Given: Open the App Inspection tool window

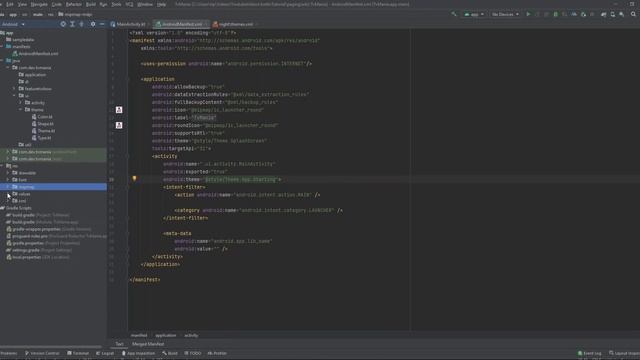Looking at the screenshot, I should pyautogui.click(x=138, y=353).
